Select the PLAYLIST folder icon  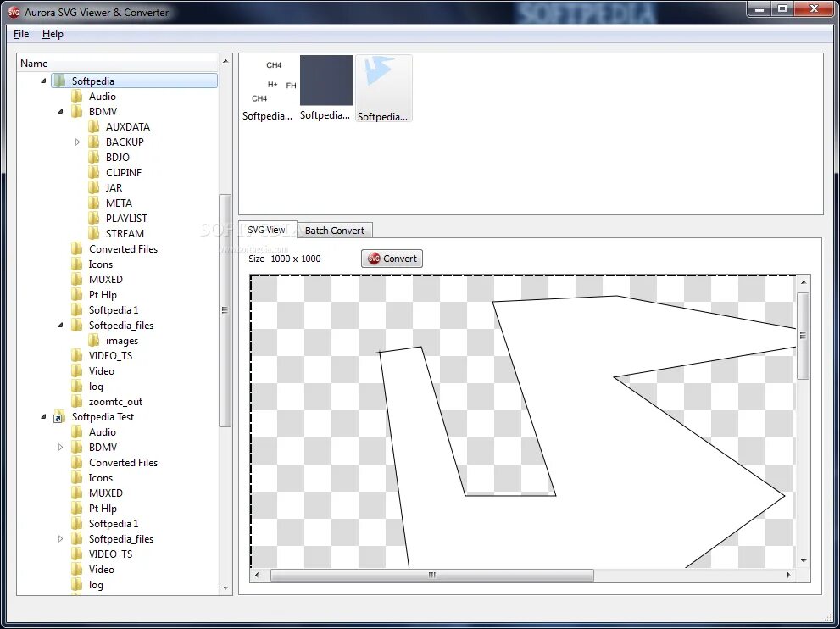pos(93,218)
